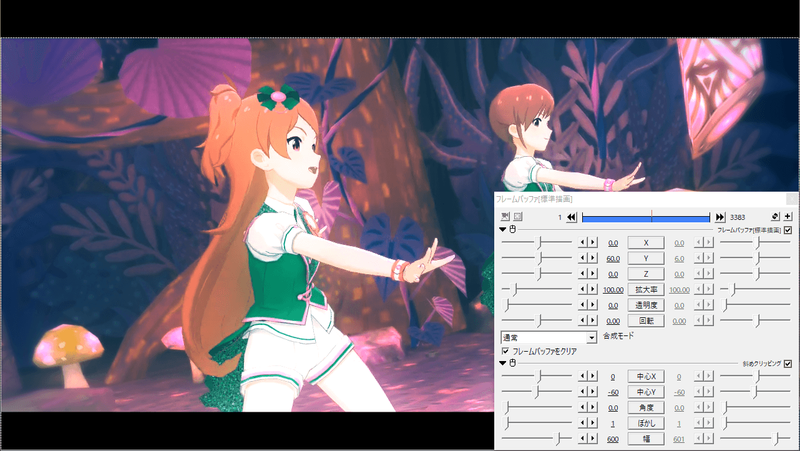
Task: Click the left 拡大率 slider
Action: point(537,289)
